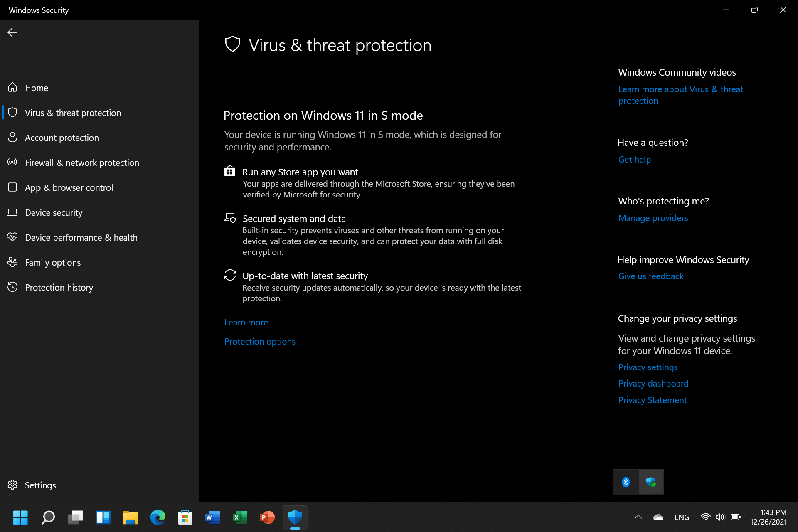Click the Account protection icon
798x532 pixels.
coord(12,137)
